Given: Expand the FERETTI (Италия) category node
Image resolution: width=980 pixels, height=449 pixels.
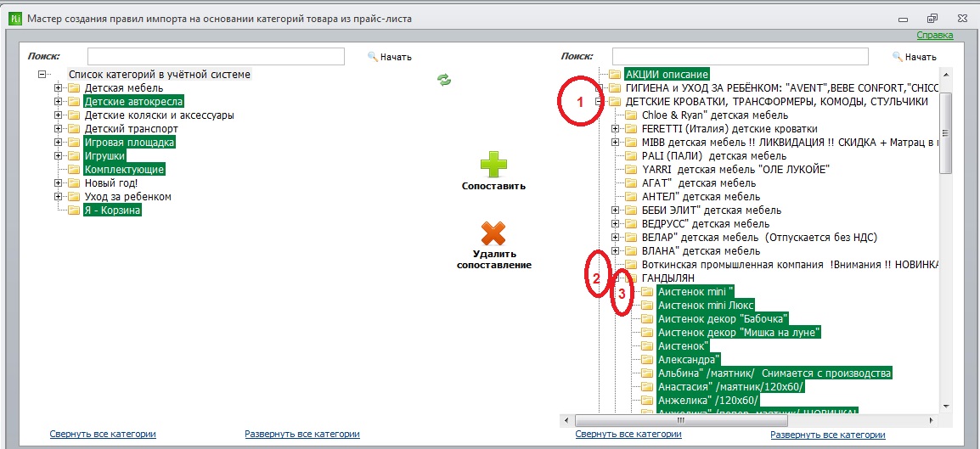Looking at the screenshot, I should 615,129.
